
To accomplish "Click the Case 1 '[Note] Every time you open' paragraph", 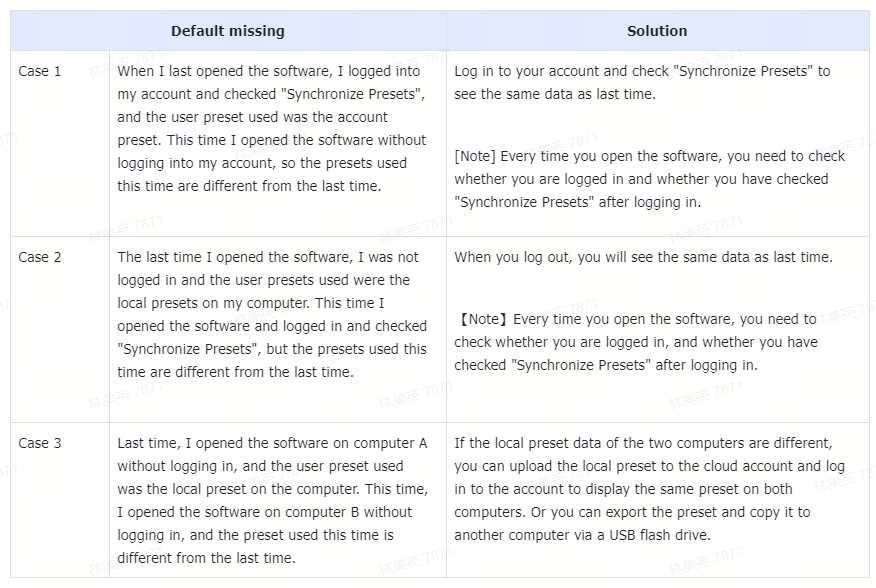I will 649,179.
